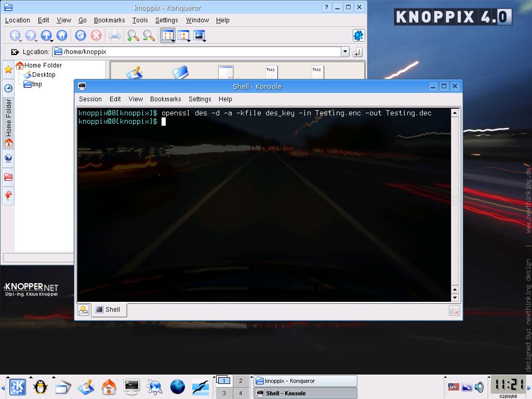Click the pencil Desktop icon on panel
This screenshot has height=399, width=532.
coord(86,387)
